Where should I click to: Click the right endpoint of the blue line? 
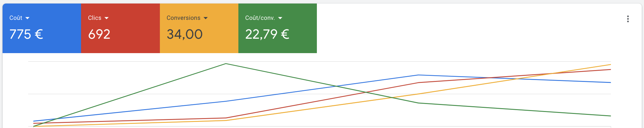coord(610,83)
